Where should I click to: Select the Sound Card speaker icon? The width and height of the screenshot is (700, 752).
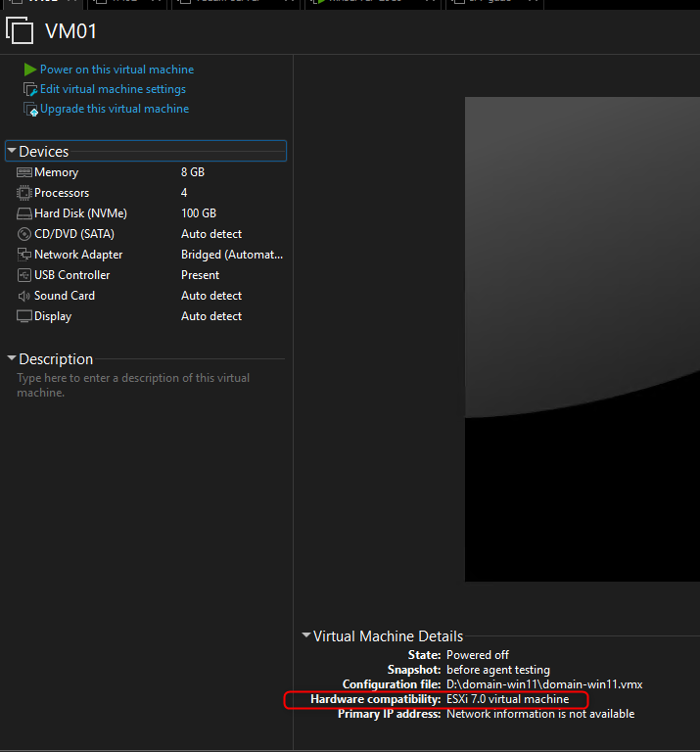[23, 296]
